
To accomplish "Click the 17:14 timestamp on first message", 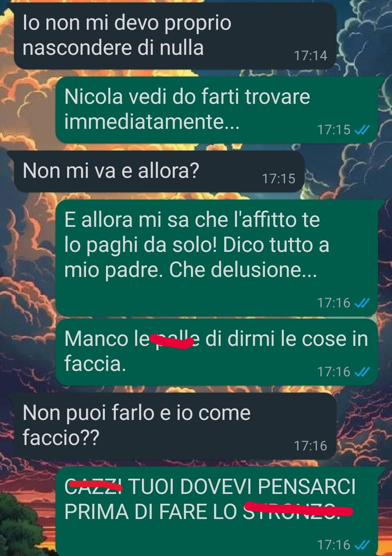I will 310,56.
